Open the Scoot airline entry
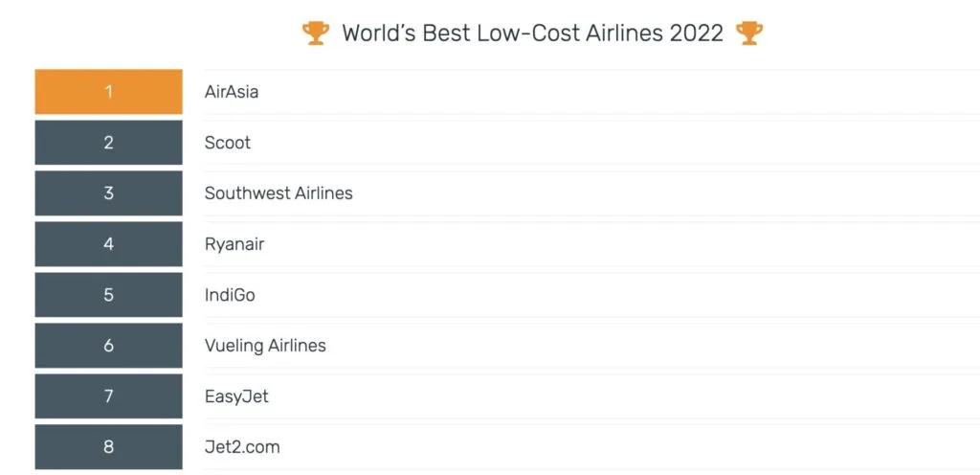Viewport: 980px width, 475px height. point(228,143)
